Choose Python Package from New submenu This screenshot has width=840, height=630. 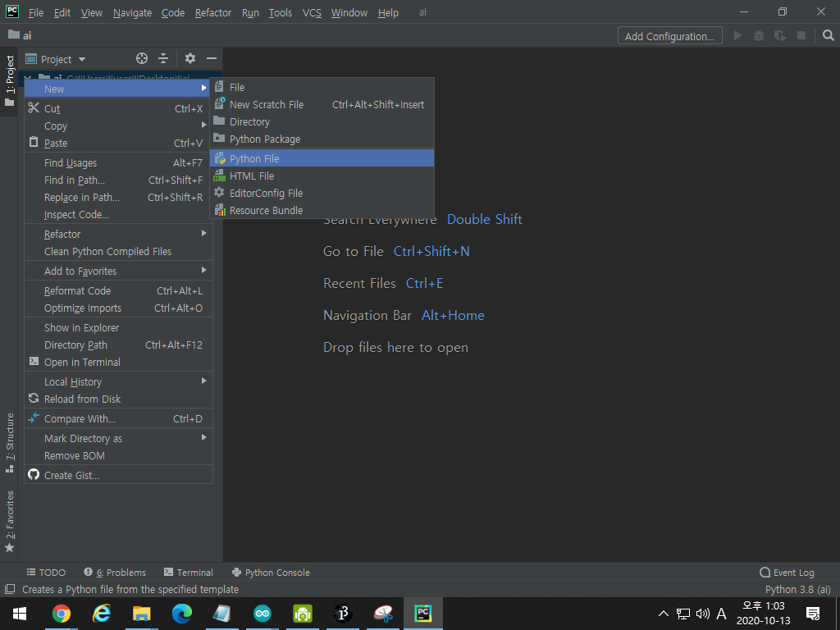pos(322,139)
